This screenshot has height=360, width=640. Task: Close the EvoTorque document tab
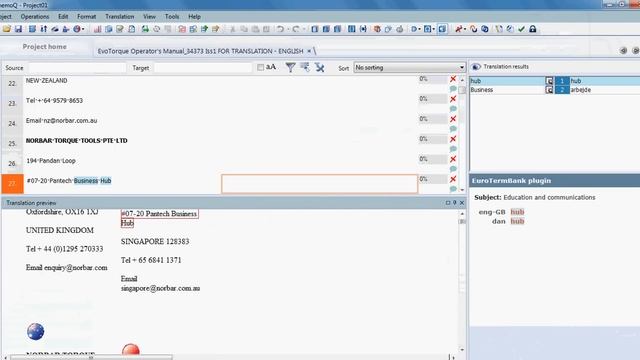309,51
